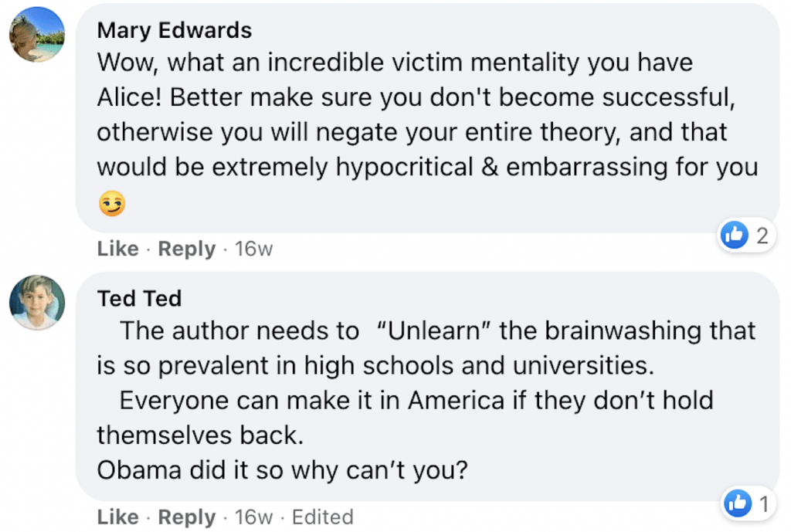This screenshot has height=532, width=791.
Task: Open Mary Edwards' profile name link
Action: pyautogui.click(x=175, y=30)
